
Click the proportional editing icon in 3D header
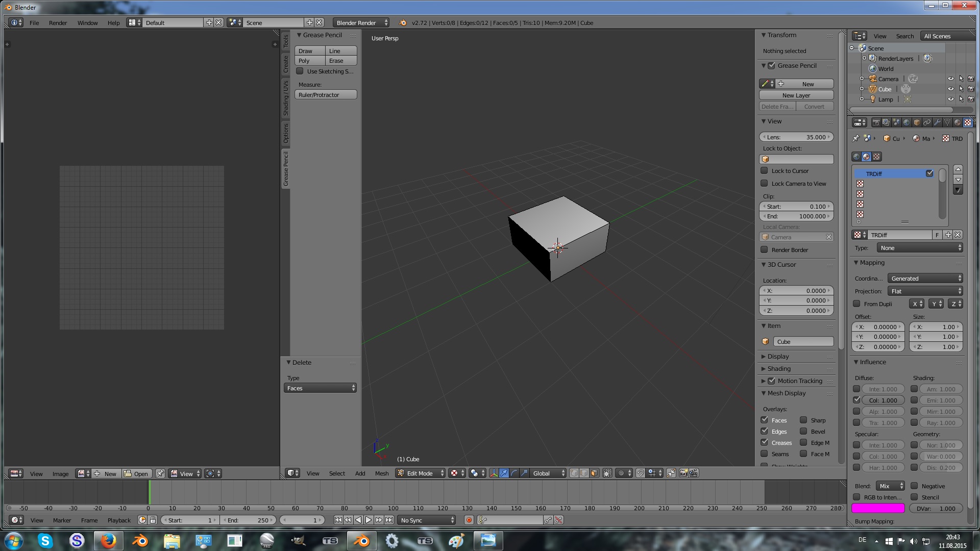[621, 473]
